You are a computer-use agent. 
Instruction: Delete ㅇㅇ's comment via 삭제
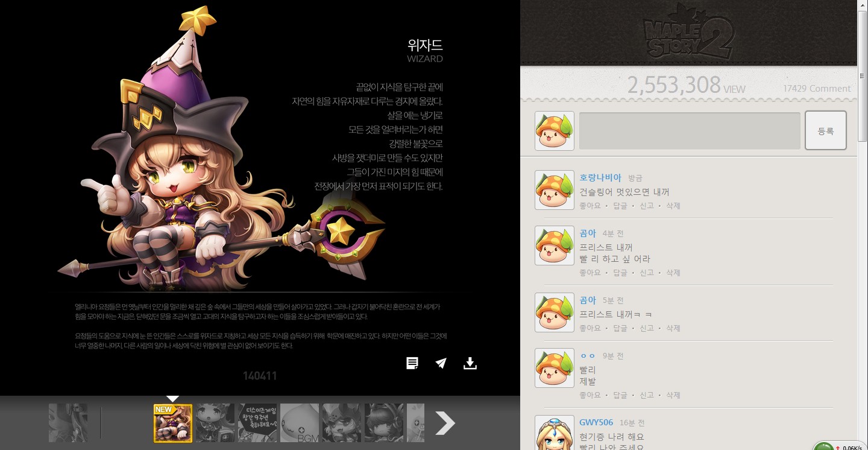click(x=673, y=395)
